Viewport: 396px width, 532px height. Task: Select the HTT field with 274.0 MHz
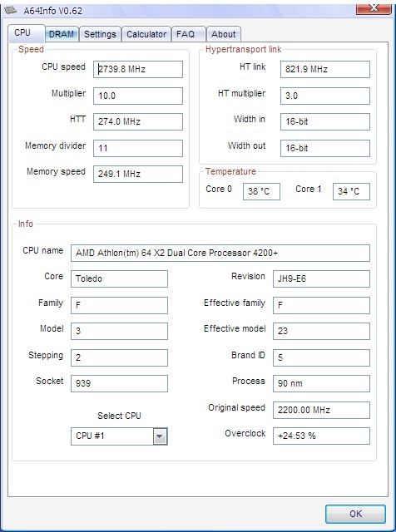138,121
